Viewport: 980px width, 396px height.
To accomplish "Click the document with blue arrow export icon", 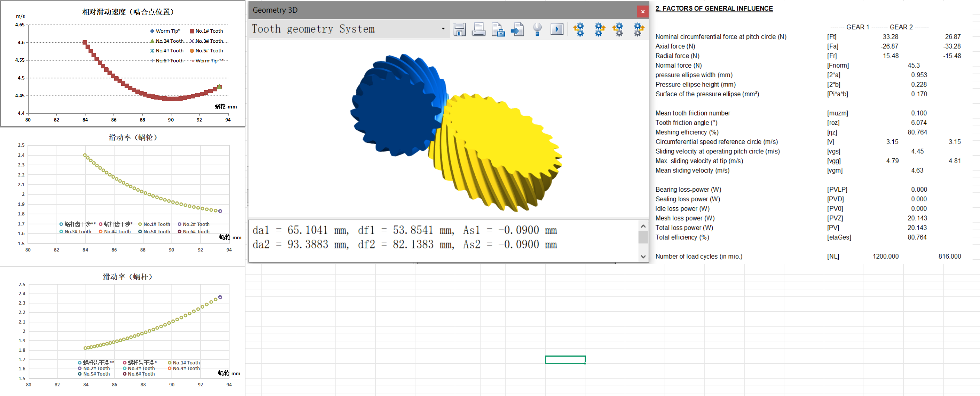I will click(x=517, y=29).
